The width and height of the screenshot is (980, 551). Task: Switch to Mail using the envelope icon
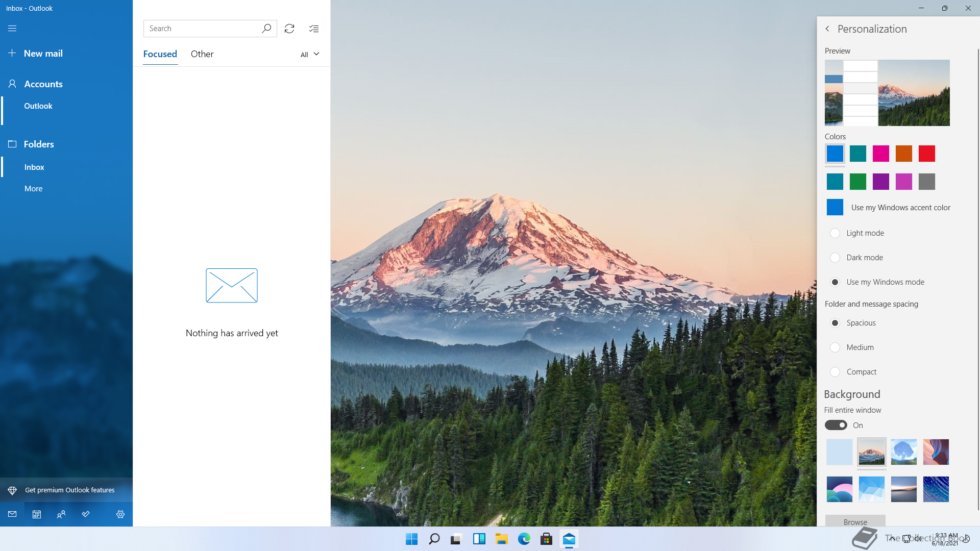(x=12, y=514)
